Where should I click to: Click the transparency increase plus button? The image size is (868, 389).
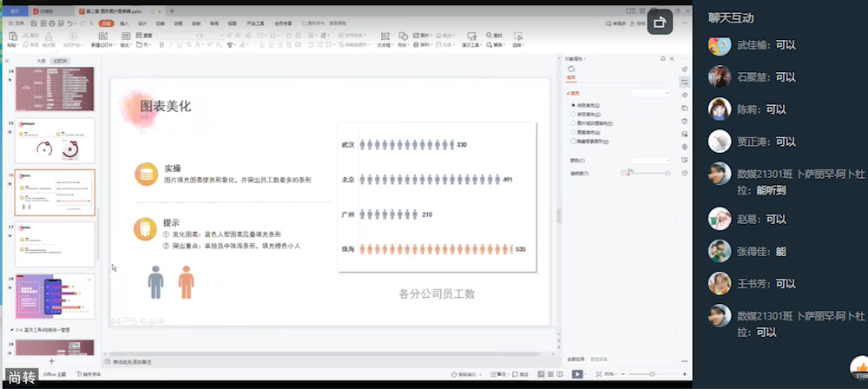click(667, 174)
